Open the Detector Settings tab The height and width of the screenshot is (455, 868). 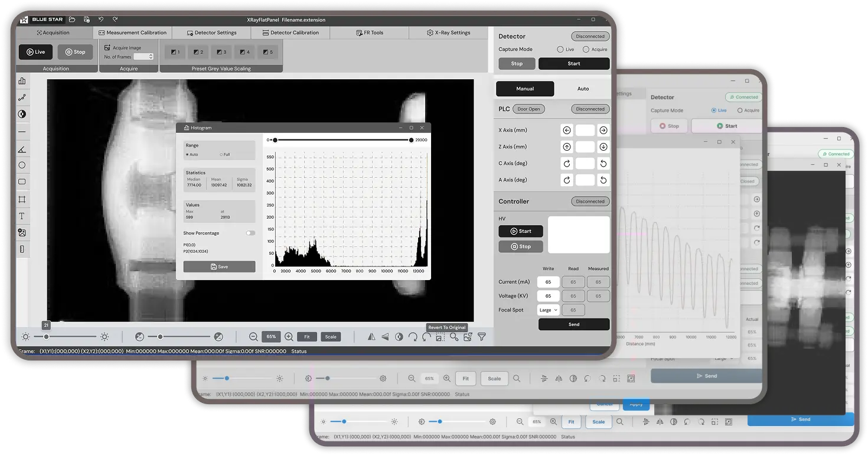211,33
